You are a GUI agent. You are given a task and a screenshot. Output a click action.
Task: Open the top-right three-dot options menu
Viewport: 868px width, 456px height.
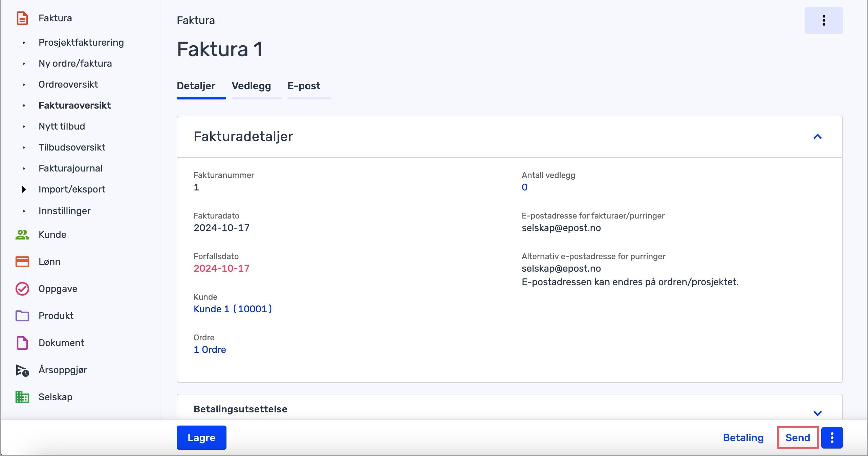824,20
